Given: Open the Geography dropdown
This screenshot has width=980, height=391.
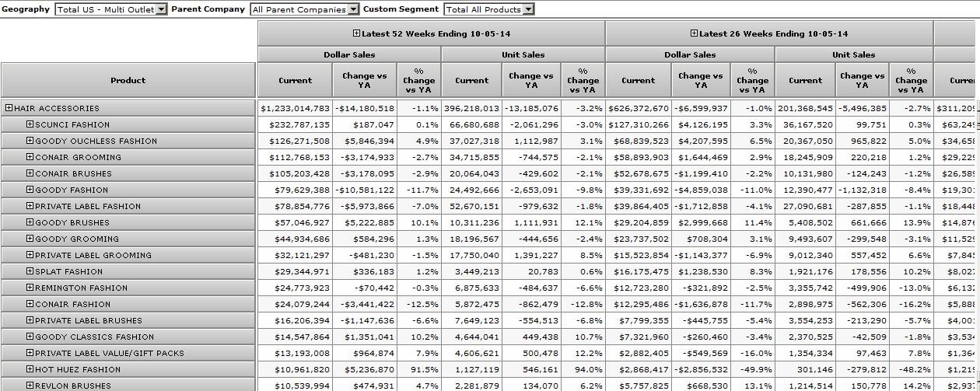Looking at the screenshot, I should pos(161,9).
